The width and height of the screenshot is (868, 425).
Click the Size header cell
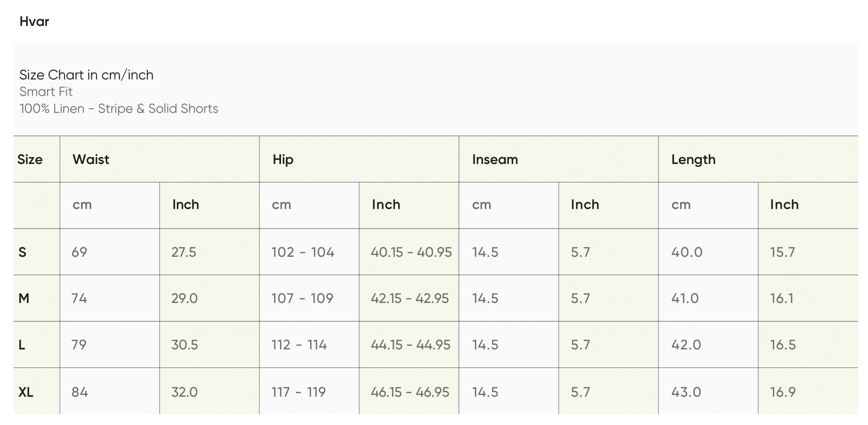tap(30, 160)
